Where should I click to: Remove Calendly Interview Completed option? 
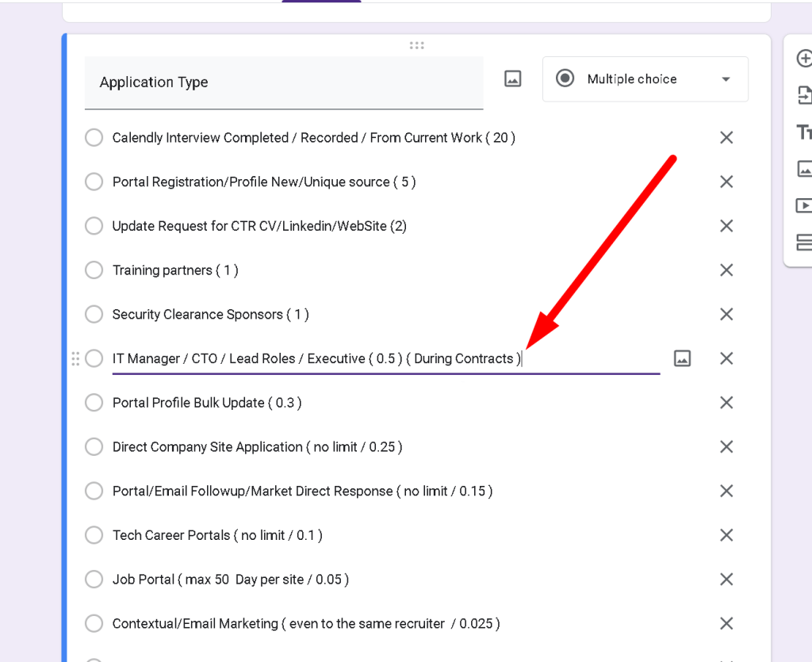(726, 138)
